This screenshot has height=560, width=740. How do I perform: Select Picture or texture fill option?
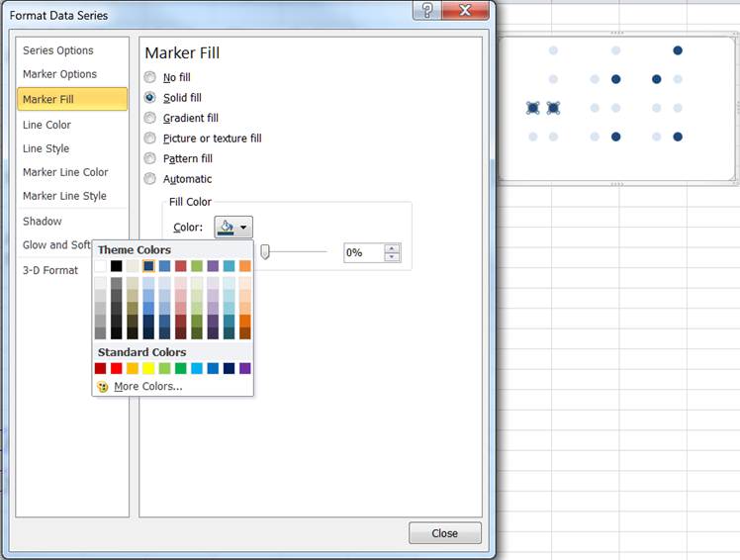[x=150, y=139]
